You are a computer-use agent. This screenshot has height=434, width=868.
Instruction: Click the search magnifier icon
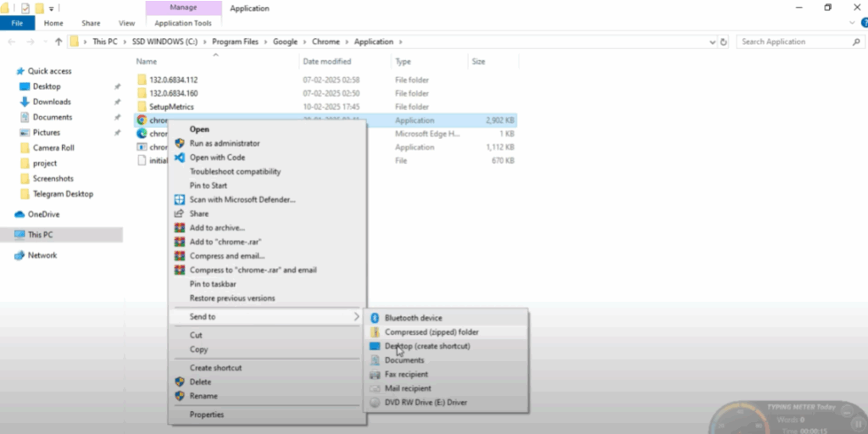(856, 42)
